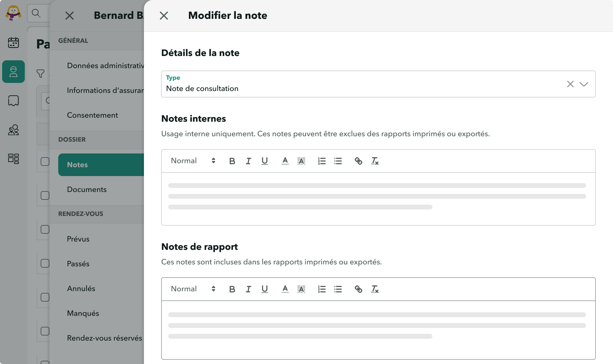Image resolution: width=613 pixels, height=364 pixels.
Task: Check the second checkbox in the background list
Action: 45,196
